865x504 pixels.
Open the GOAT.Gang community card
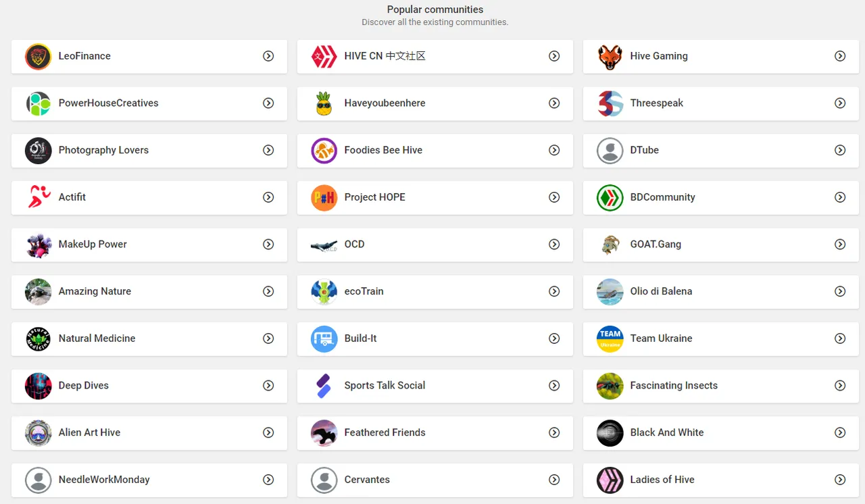(x=721, y=245)
